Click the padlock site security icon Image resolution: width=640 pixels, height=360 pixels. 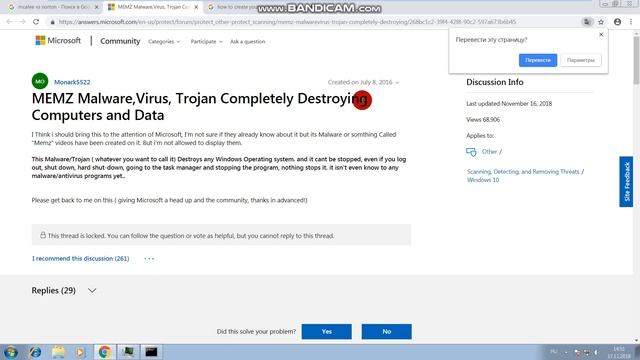(52, 22)
